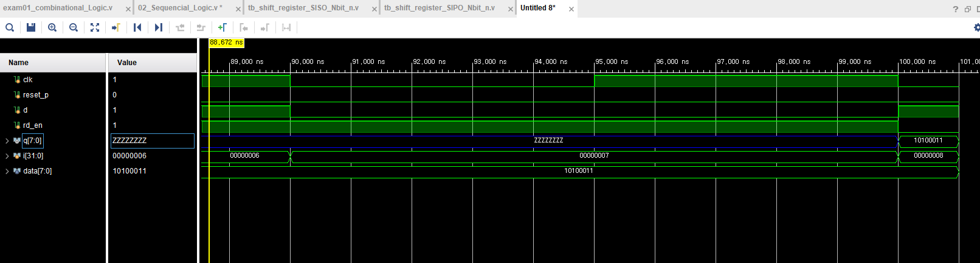This screenshot has width=980, height=263.
Task: Close tb_shift_register_SISO_Nbit_n.v tab
Action: (374, 9)
